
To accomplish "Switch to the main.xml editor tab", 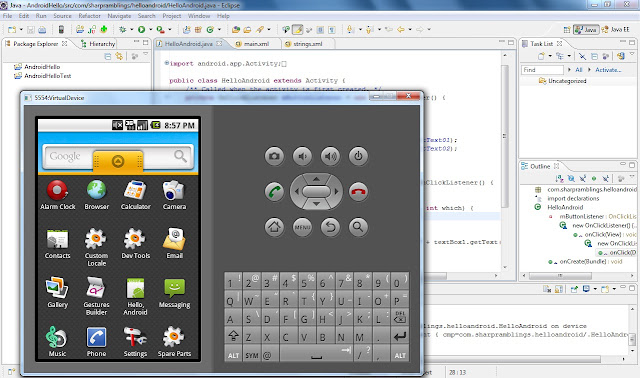I will click(x=256, y=44).
